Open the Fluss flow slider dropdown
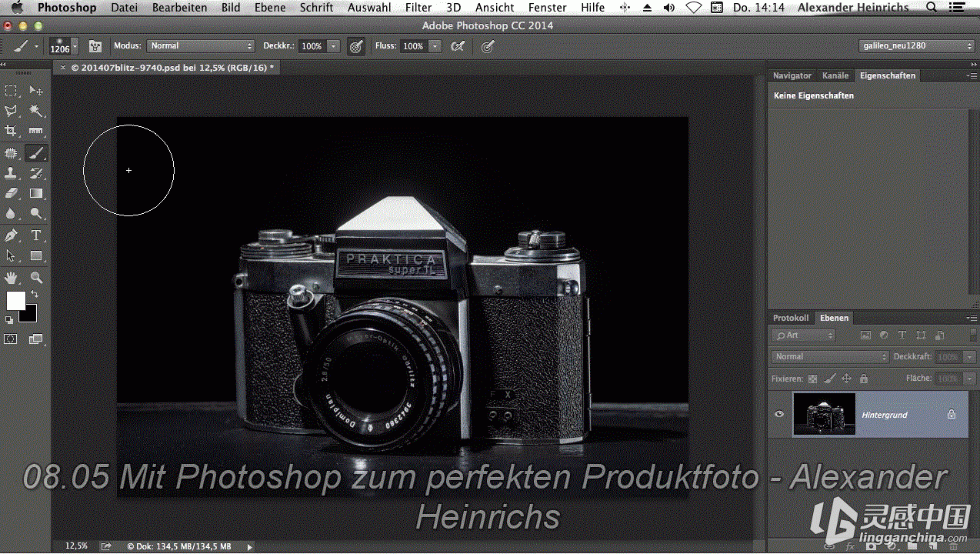The image size is (980, 554). pos(435,46)
